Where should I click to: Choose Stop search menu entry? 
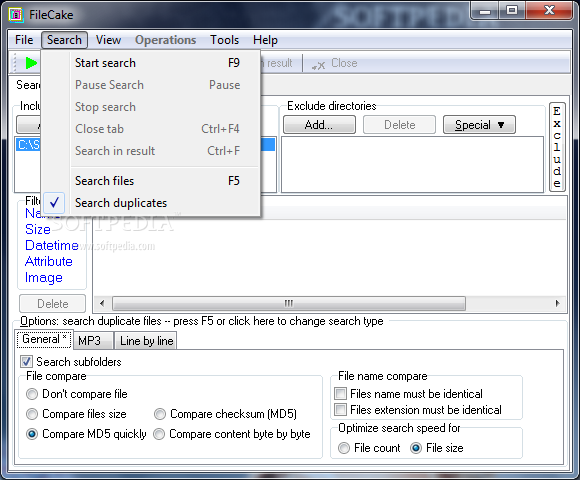pyautogui.click(x=151, y=107)
